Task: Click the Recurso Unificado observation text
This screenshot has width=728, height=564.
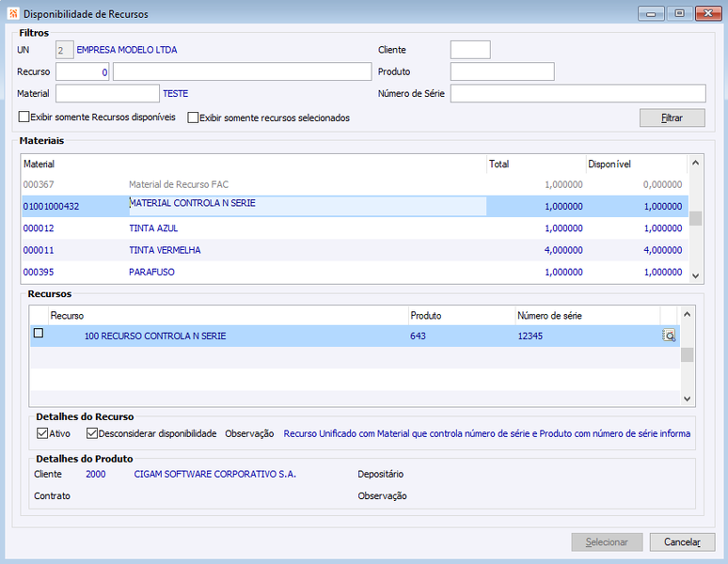Action: coord(487,433)
